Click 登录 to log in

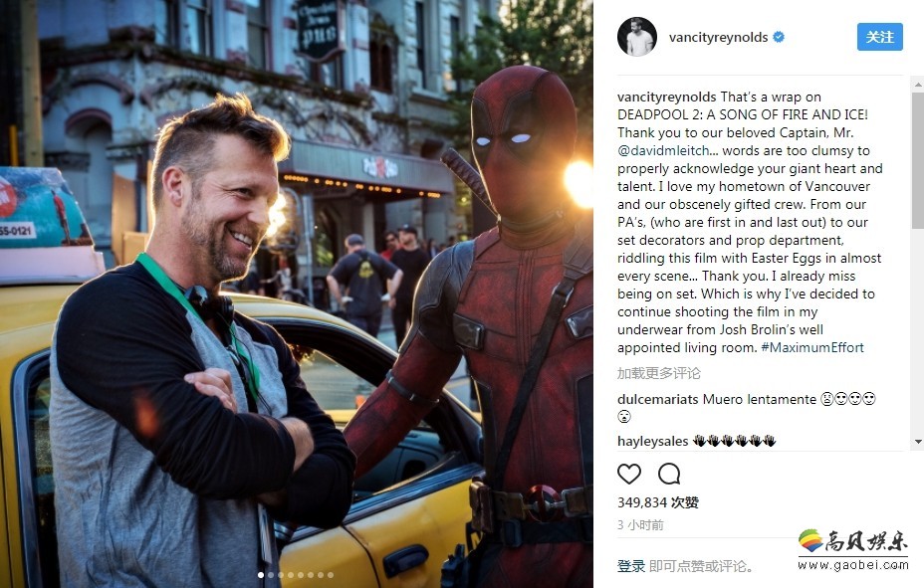631,566
